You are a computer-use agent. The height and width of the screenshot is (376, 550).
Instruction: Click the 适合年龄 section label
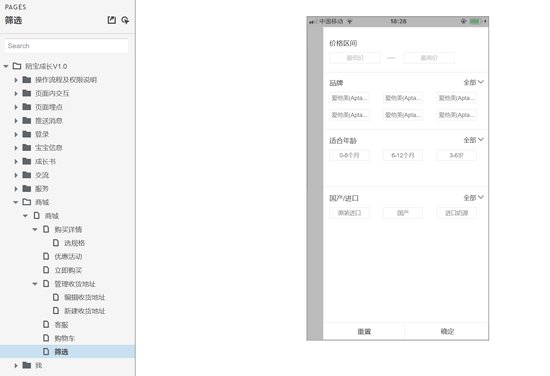pos(343,141)
